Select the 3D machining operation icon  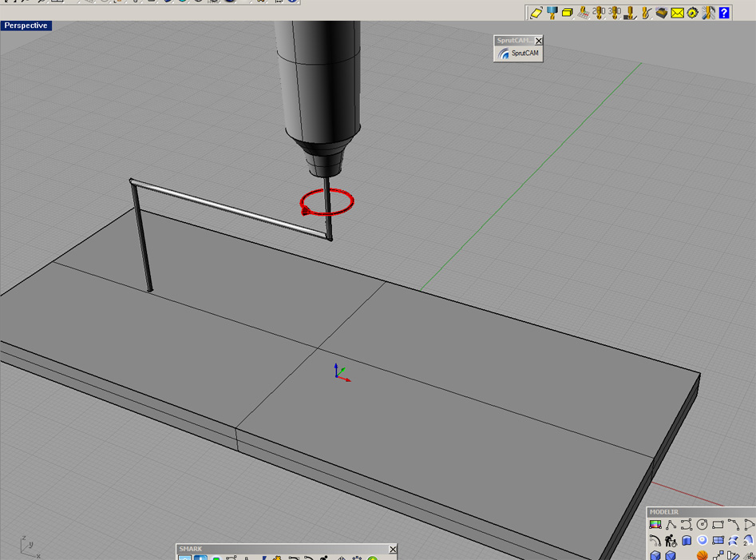615,13
